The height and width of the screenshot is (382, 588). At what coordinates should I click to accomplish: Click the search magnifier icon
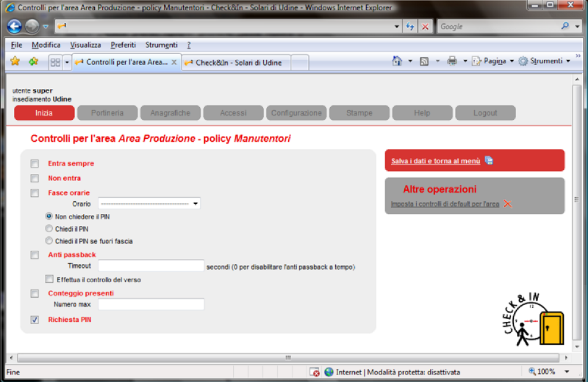click(x=565, y=26)
